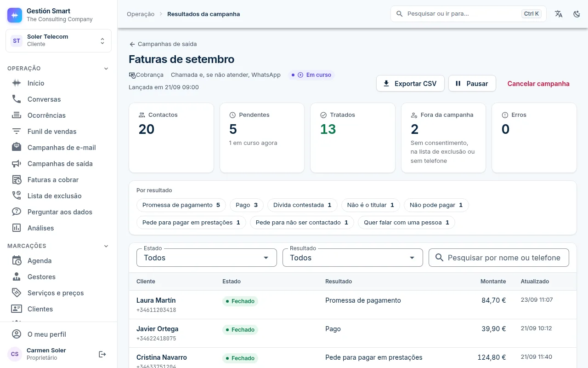The image size is (588, 368).
Task: Click the Em curso status badge
Action: click(311, 75)
